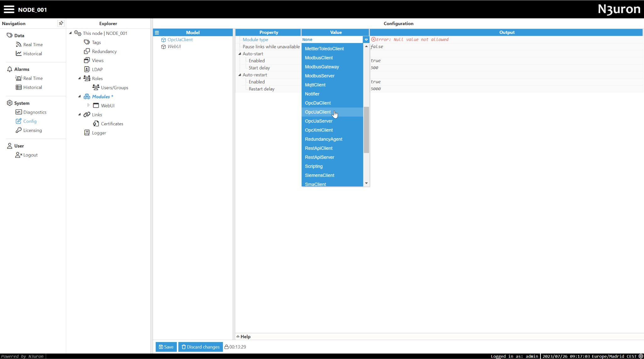The image size is (644, 359).
Task: Select the Modules icon in Explorer
Action: tap(87, 96)
